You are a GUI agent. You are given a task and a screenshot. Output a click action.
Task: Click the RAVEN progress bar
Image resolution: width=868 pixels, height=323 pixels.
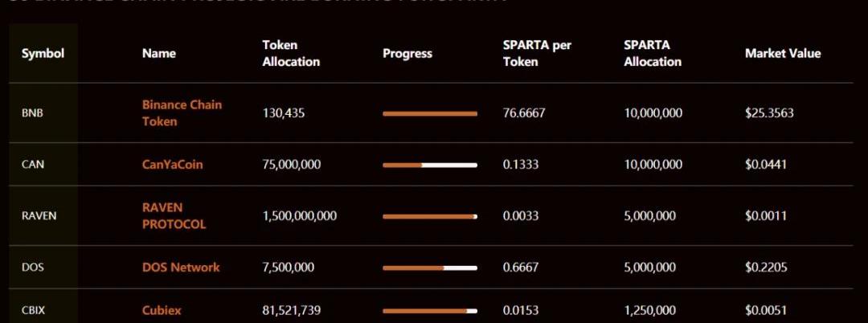(x=430, y=217)
